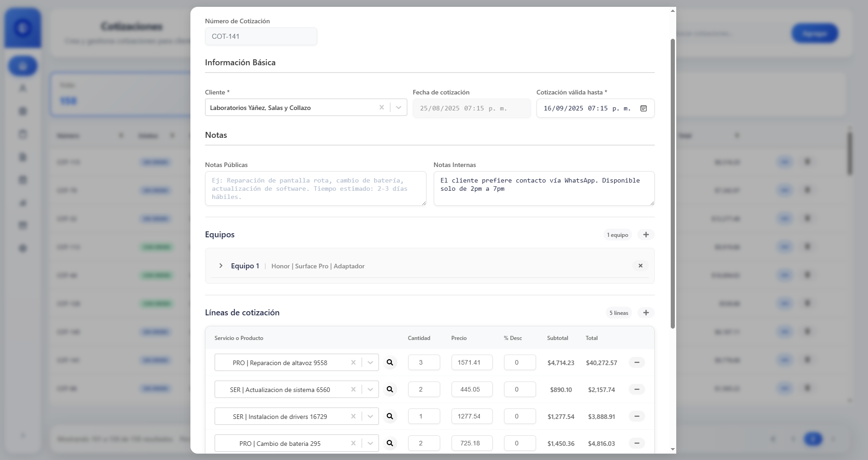
Task: Open calendar picker for Cotización válida hasta
Action: coord(643,108)
